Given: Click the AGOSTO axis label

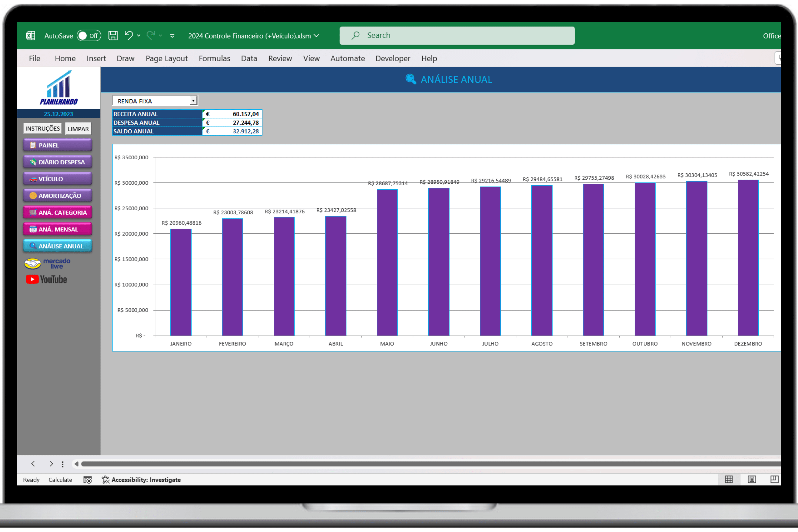Looking at the screenshot, I should click(x=542, y=344).
